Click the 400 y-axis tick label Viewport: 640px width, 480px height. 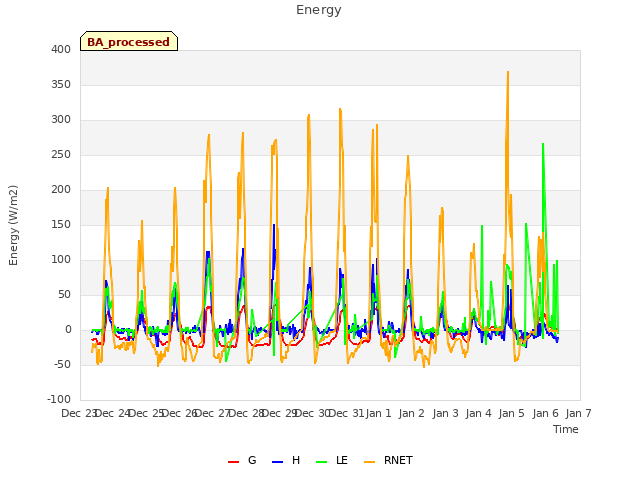[x=61, y=49]
